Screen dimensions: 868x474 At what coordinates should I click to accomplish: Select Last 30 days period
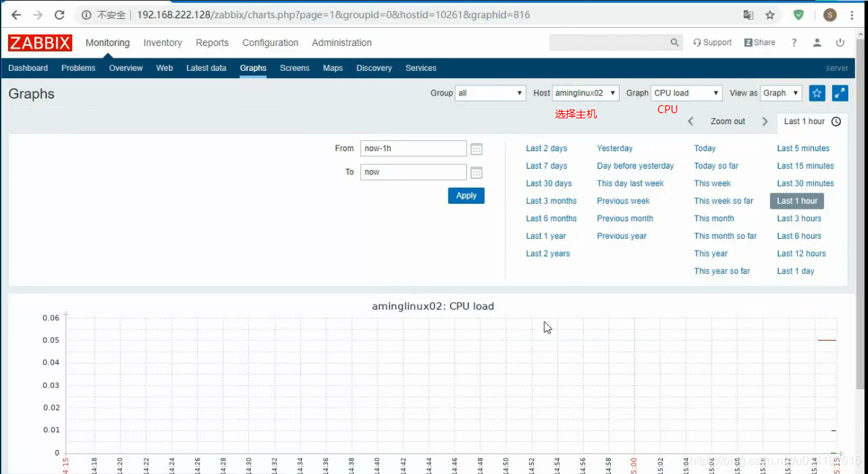(549, 183)
